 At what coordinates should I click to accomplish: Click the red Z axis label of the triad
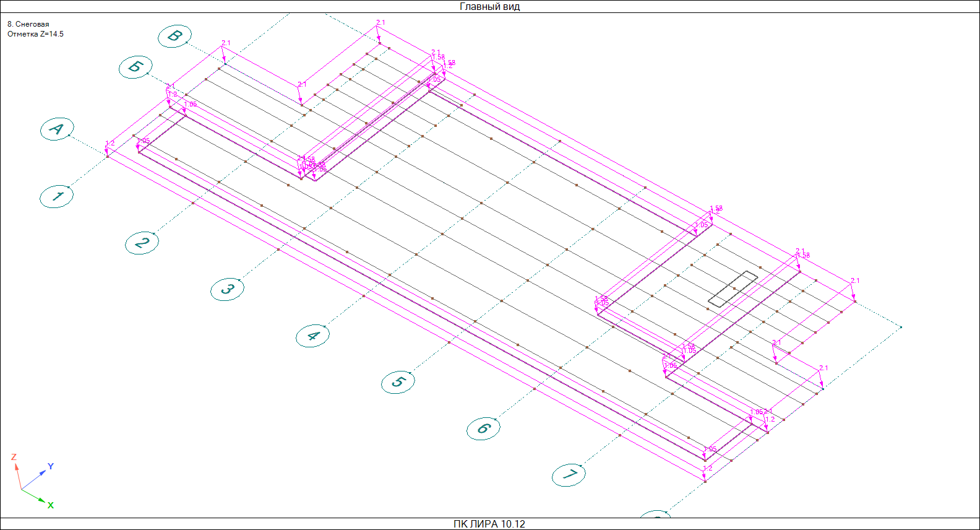pyautogui.click(x=14, y=458)
